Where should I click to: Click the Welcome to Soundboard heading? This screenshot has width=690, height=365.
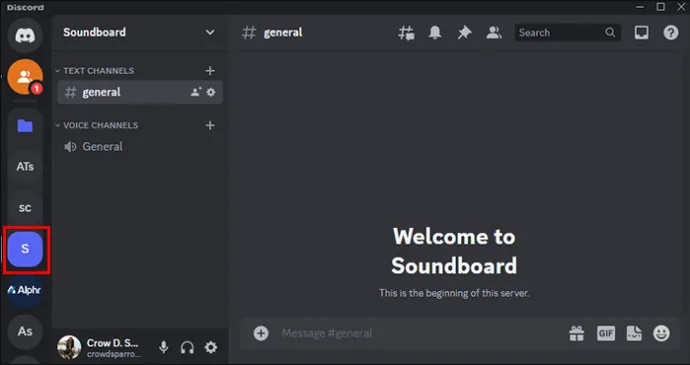coord(454,251)
